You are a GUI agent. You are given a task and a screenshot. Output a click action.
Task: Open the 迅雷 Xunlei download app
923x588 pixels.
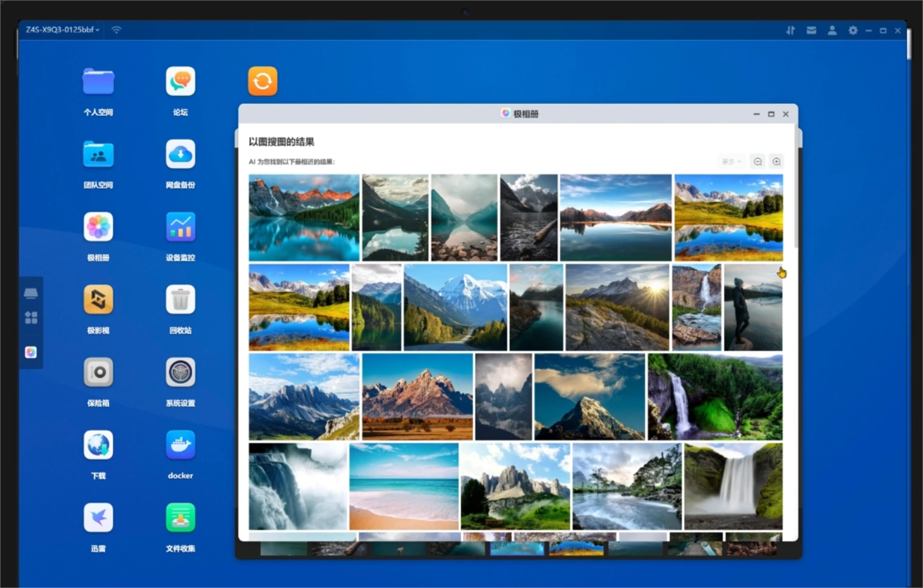tap(98, 518)
